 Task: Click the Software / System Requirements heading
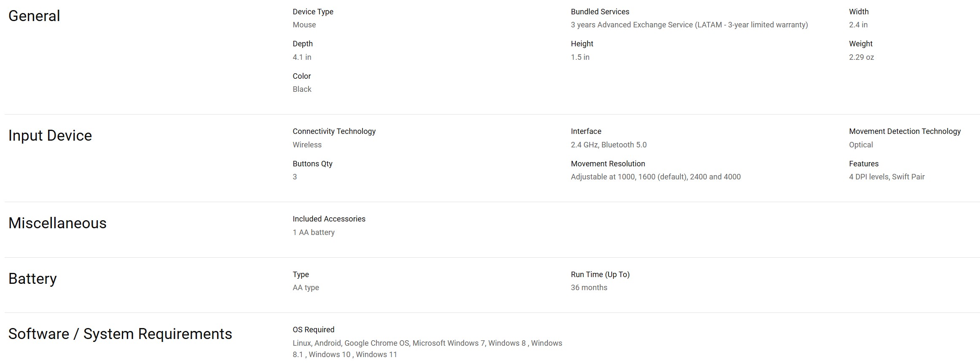pos(120,334)
